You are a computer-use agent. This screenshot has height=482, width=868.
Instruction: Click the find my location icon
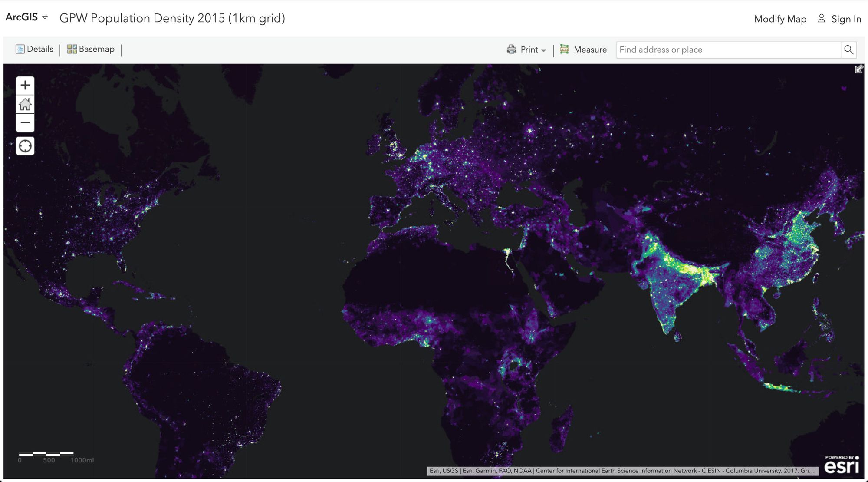(x=25, y=146)
